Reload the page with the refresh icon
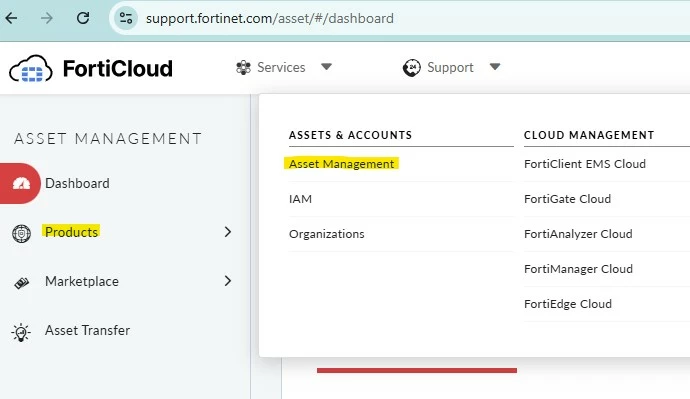Image resolution: width=690 pixels, height=399 pixels. [83, 18]
